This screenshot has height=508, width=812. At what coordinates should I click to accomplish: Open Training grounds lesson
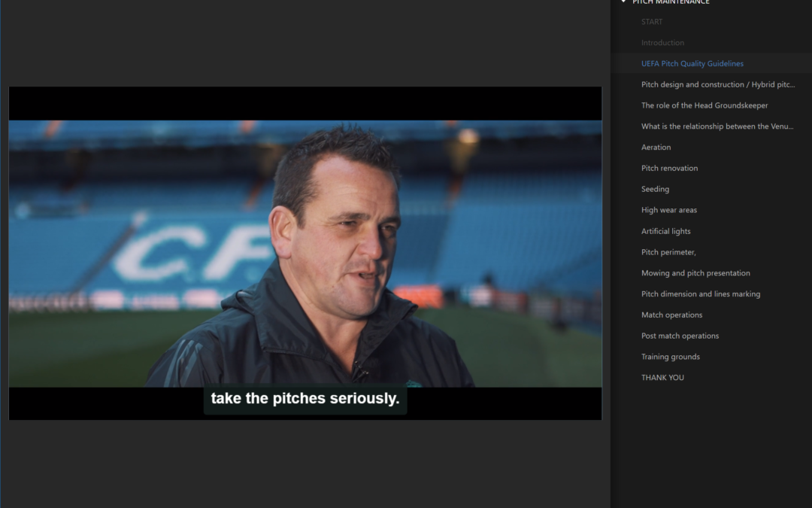point(670,357)
